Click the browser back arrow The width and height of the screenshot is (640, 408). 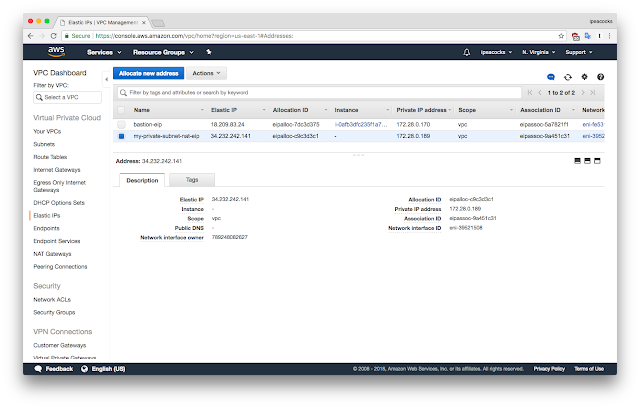[31, 36]
